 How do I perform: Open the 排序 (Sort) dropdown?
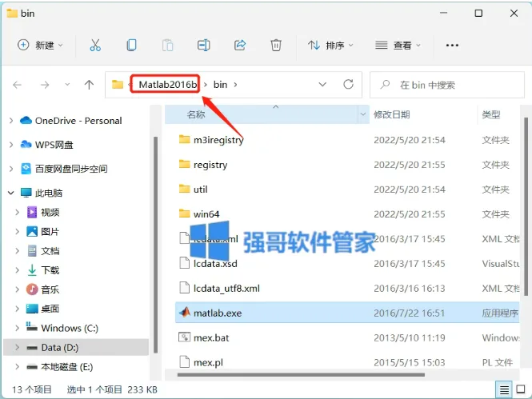coord(331,45)
